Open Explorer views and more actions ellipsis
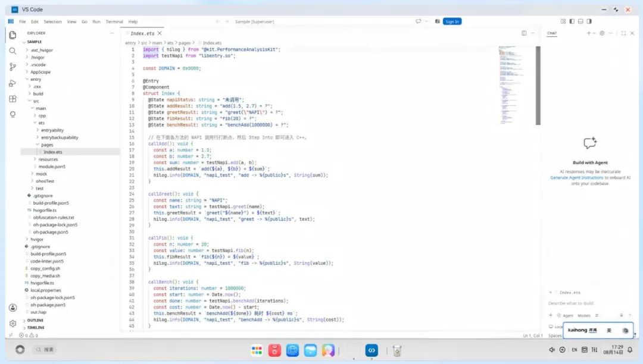The width and height of the screenshot is (643, 364). [112, 33]
